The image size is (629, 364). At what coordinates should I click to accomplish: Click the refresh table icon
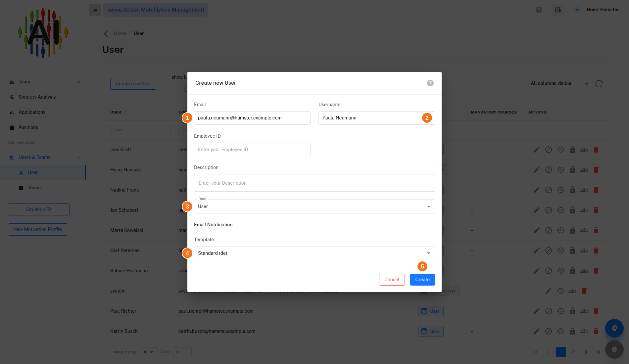pos(599,84)
